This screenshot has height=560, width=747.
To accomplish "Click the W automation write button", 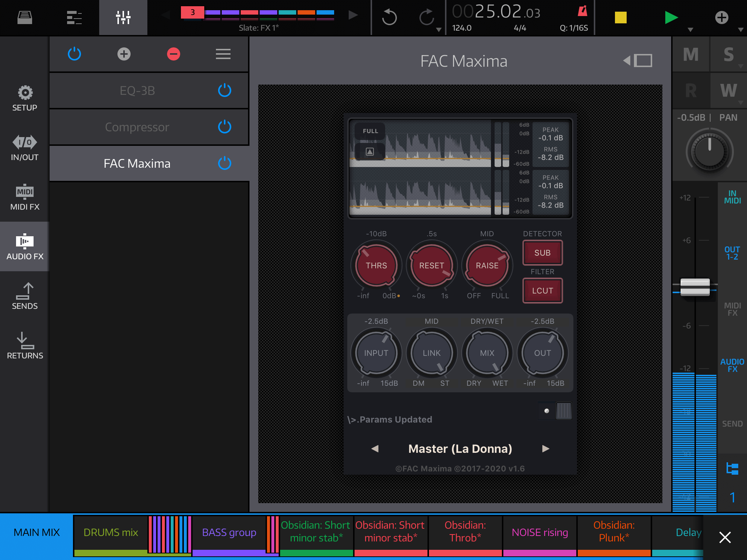I will [x=729, y=90].
